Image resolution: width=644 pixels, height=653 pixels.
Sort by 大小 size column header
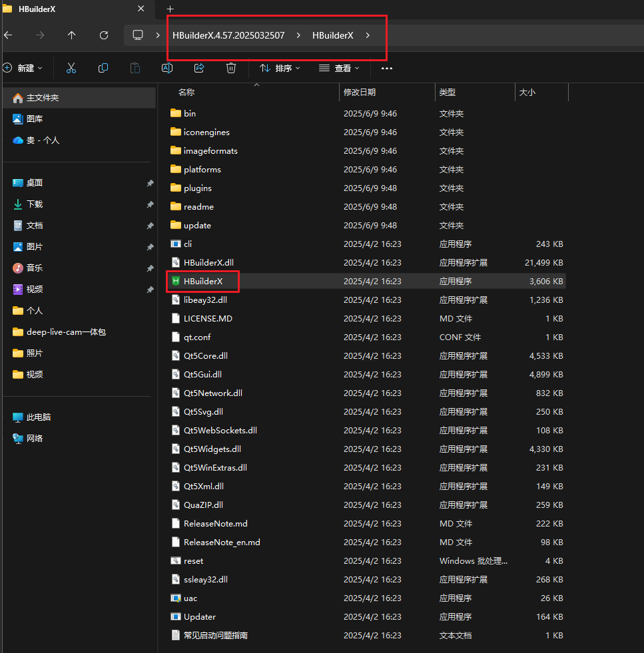pos(527,93)
